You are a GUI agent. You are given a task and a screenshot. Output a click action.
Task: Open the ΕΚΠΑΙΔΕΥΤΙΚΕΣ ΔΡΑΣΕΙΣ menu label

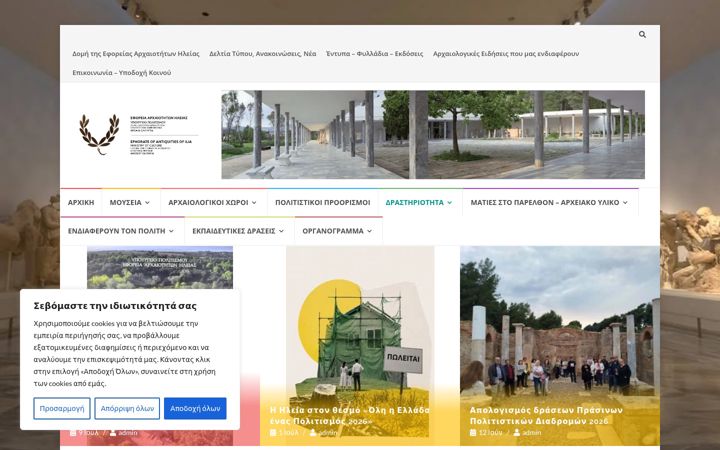point(234,231)
